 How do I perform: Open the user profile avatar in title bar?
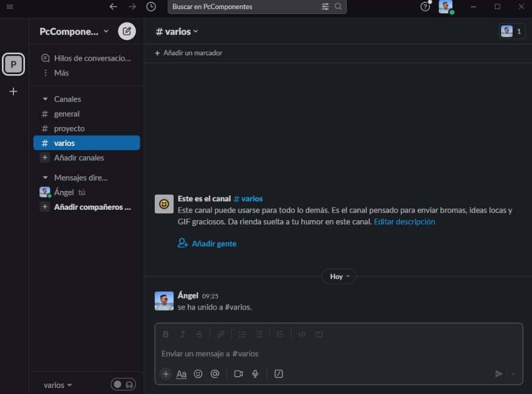[446, 7]
